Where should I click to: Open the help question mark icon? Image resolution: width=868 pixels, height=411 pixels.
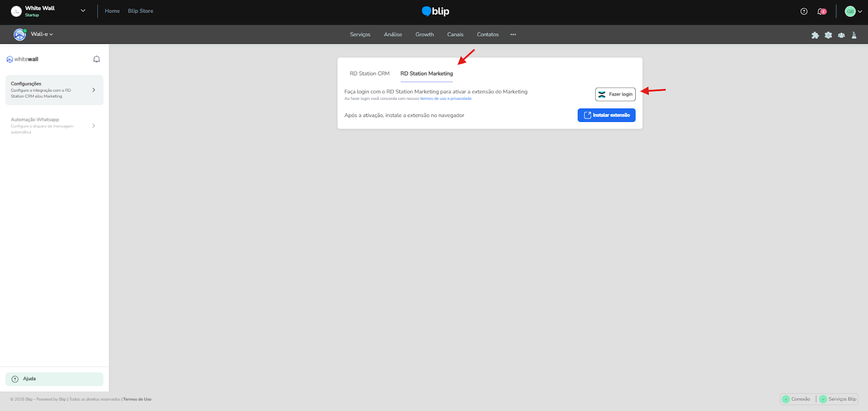point(804,11)
